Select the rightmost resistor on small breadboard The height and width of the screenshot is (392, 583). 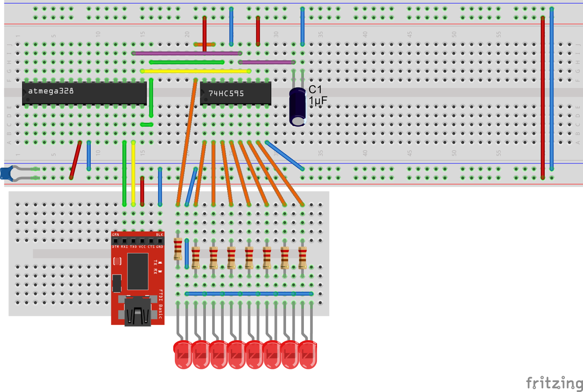tap(302, 258)
